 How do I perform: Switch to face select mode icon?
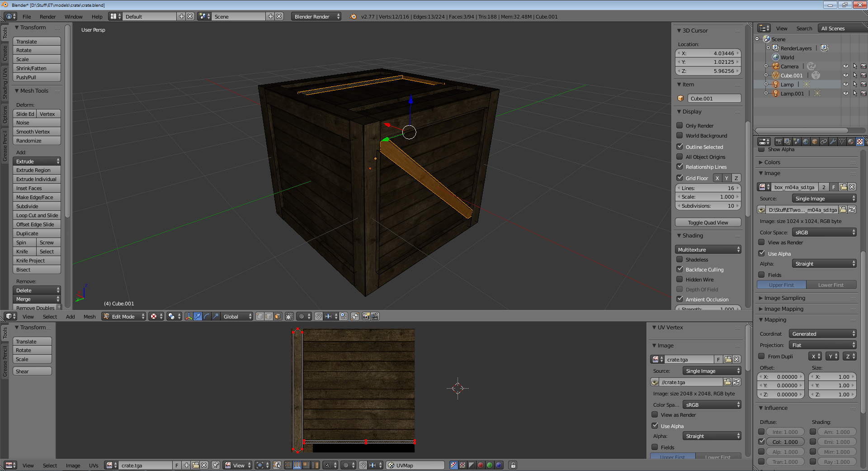(278, 316)
